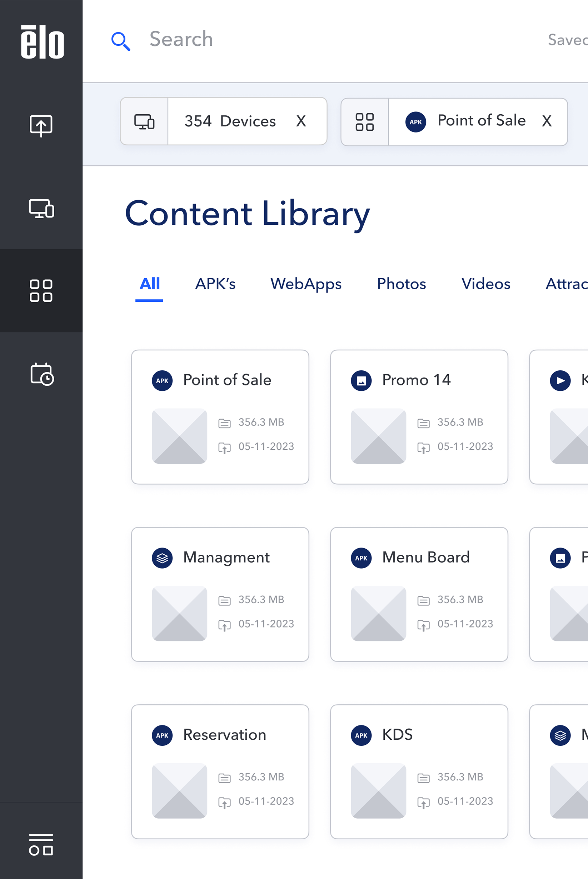Switch to the Videos tab
This screenshot has height=879, width=588.
coord(485,284)
